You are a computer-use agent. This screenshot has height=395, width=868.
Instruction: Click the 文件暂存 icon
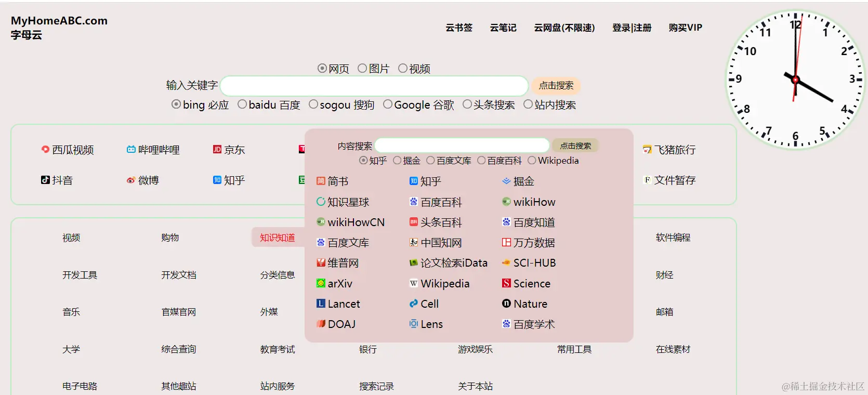coord(647,180)
